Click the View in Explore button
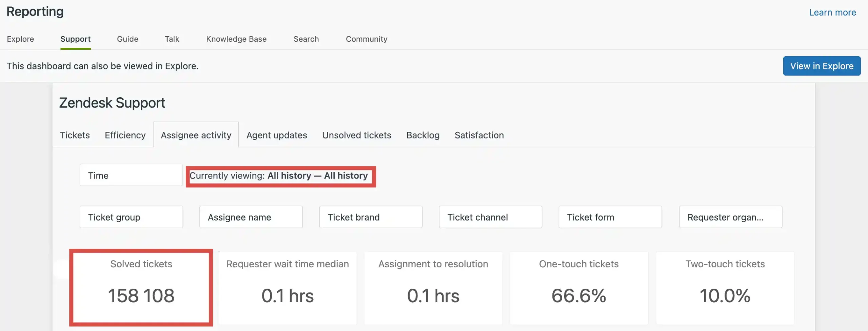Screen dimensions: 868x331 pyautogui.click(x=822, y=66)
